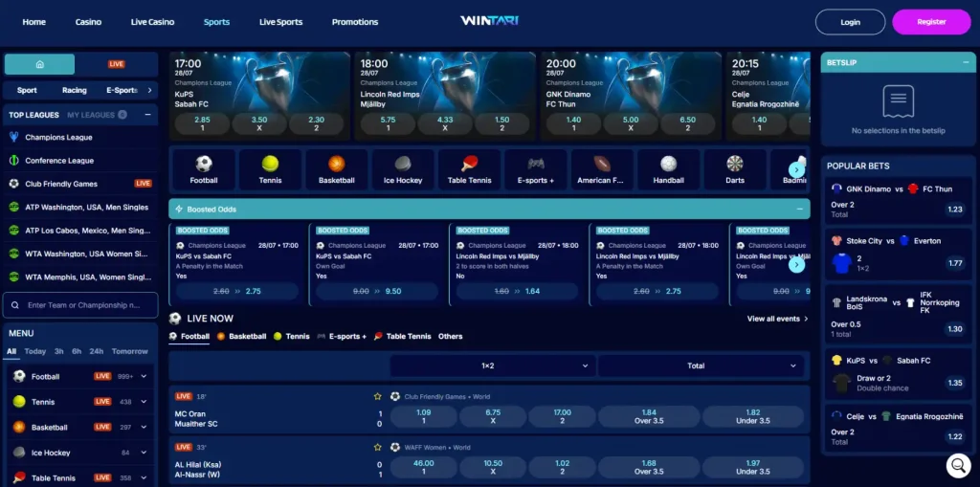Filter menu by 6h

coord(77,351)
